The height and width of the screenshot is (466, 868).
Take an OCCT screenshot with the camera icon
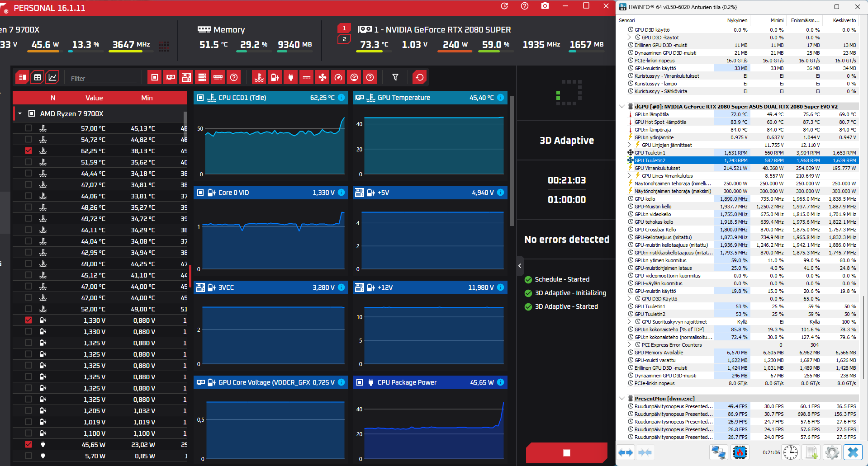click(x=545, y=6)
